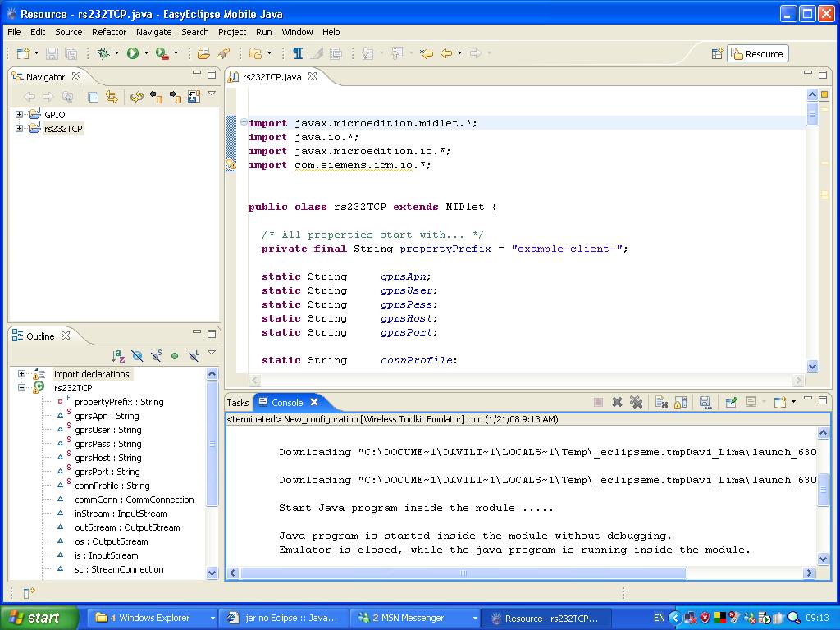Image resolution: width=840 pixels, height=630 pixels.
Task: Click Last Edit Location arrow icon
Action: 426,53
